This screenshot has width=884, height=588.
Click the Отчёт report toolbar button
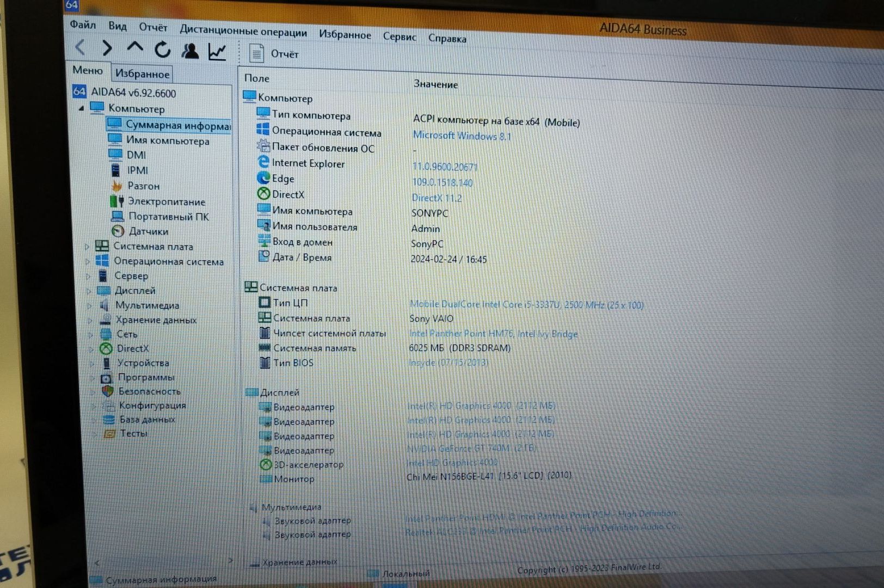pos(274,54)
